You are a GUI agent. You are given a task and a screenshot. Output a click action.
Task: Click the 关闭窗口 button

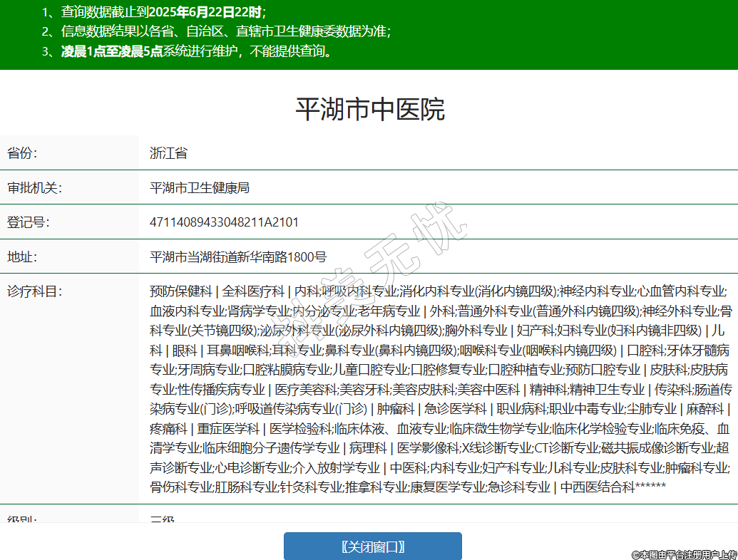click(372, 546)
